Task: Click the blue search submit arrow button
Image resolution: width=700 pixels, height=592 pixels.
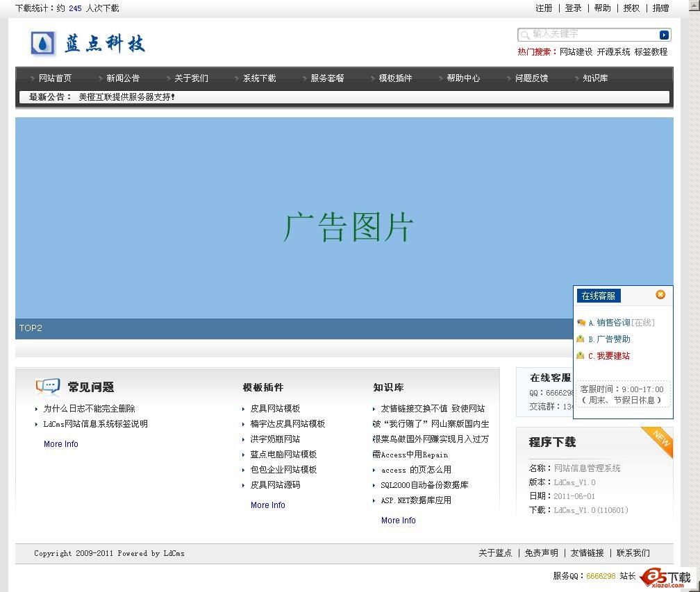Action: tap(664, 35)
